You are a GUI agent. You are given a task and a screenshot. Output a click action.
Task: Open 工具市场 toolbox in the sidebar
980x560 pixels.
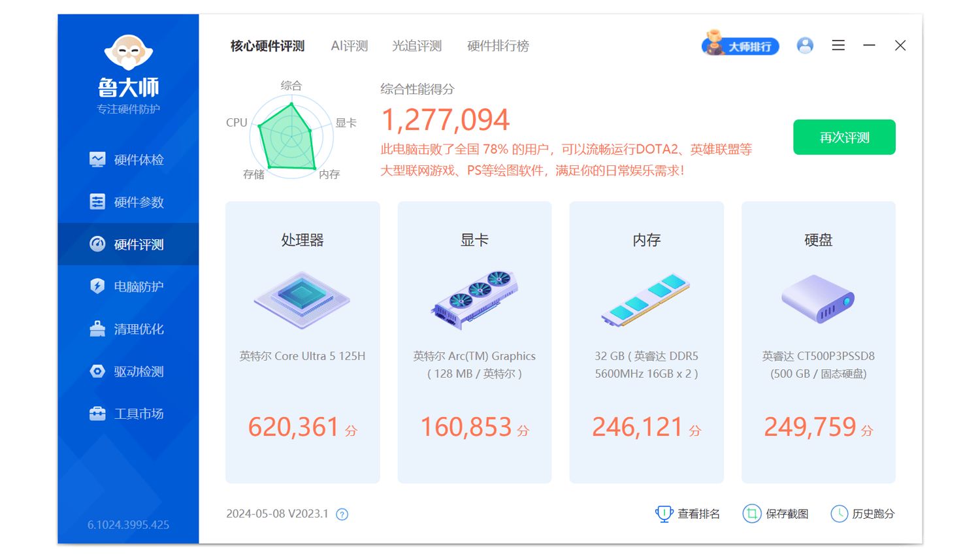(x=128, y=414)
